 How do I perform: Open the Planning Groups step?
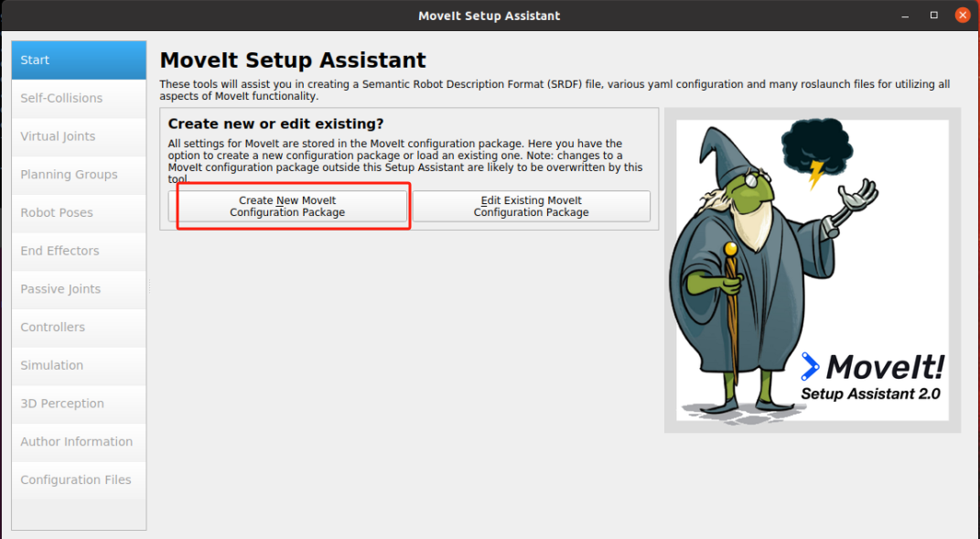pyautogui.click(x=79, y=175)
